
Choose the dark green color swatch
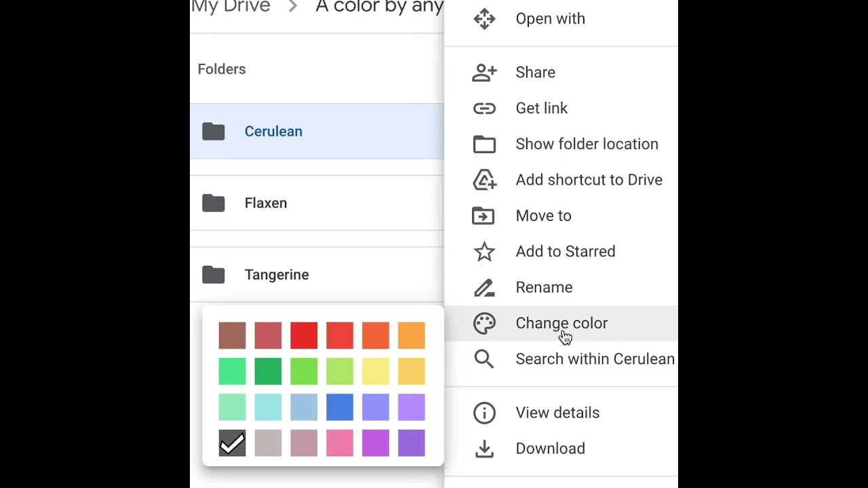click(x=268, y=371)
